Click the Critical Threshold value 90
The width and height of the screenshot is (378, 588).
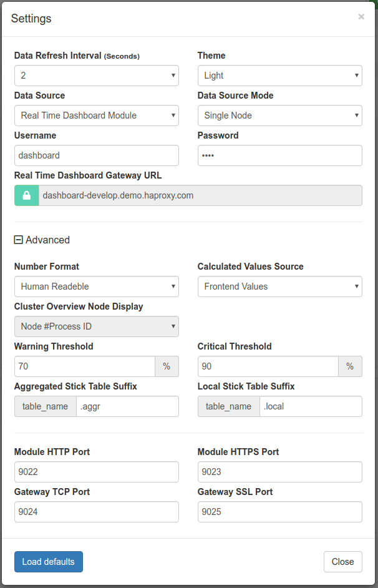point(268,366)
